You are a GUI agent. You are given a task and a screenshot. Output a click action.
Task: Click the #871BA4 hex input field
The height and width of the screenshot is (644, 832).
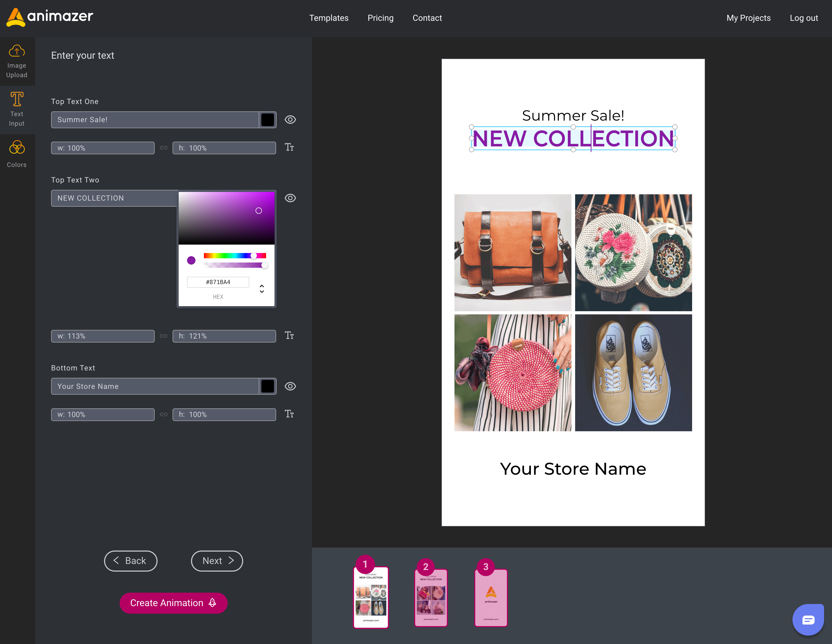click(218, 282)
